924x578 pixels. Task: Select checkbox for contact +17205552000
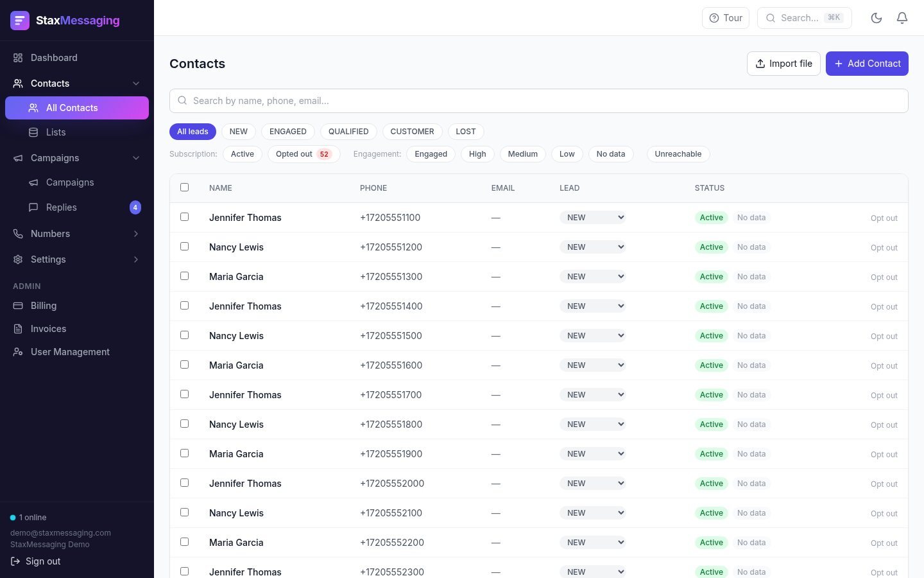pyautogui.click(x=185, y=483)
